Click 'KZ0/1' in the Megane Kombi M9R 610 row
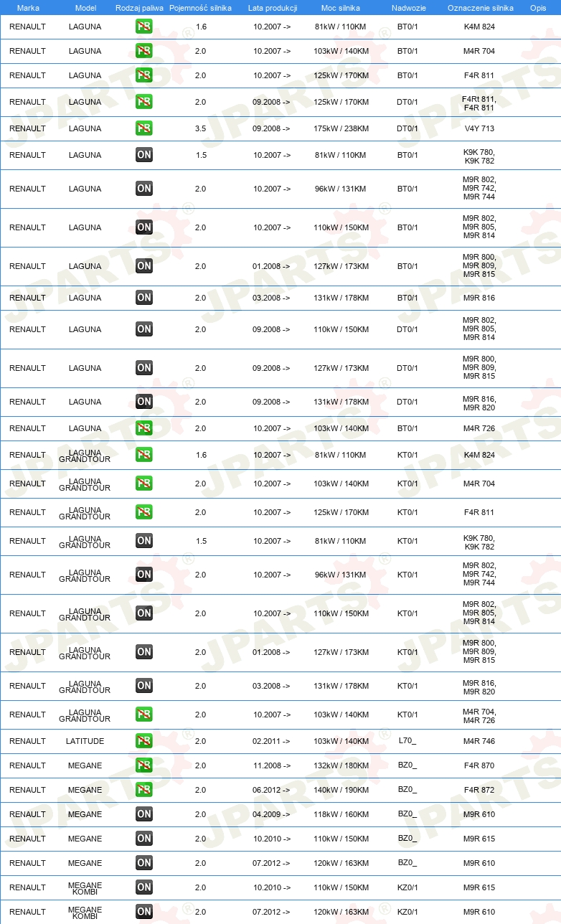 (x=407, y=912)
